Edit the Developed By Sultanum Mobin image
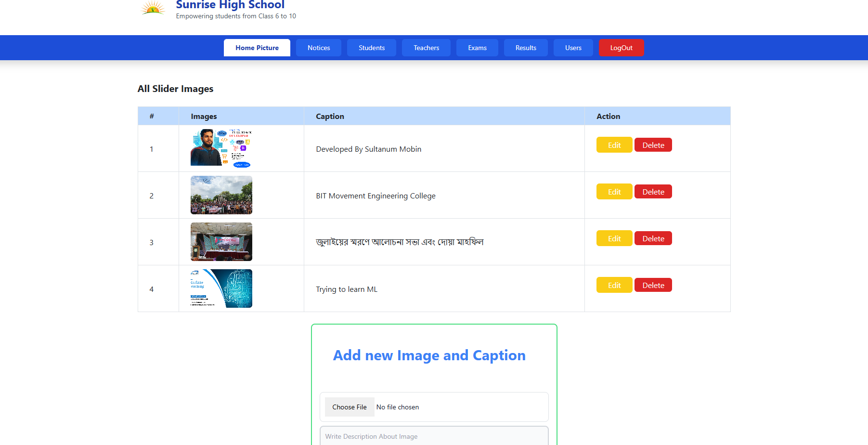 tap(614, 145)
